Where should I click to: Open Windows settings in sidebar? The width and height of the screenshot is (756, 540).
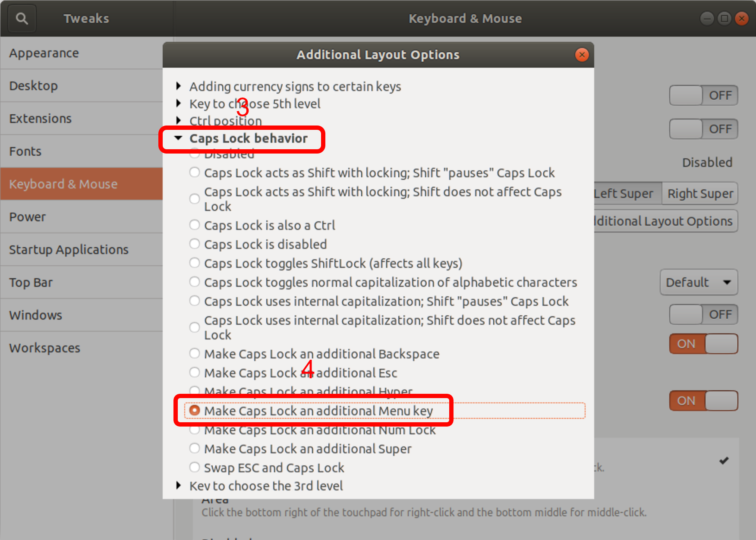click(82, 315)
